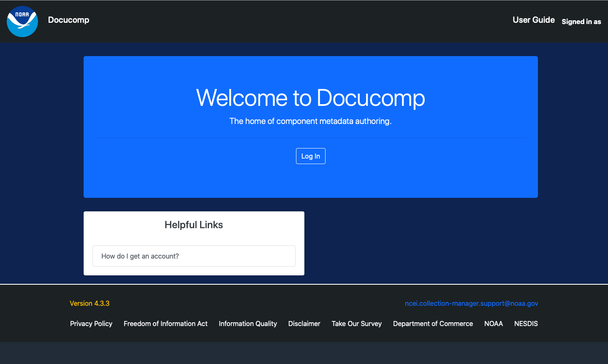Open the NESDIS footer link
The width and height of the screenshot is (608, 364).
pos(526,324)
